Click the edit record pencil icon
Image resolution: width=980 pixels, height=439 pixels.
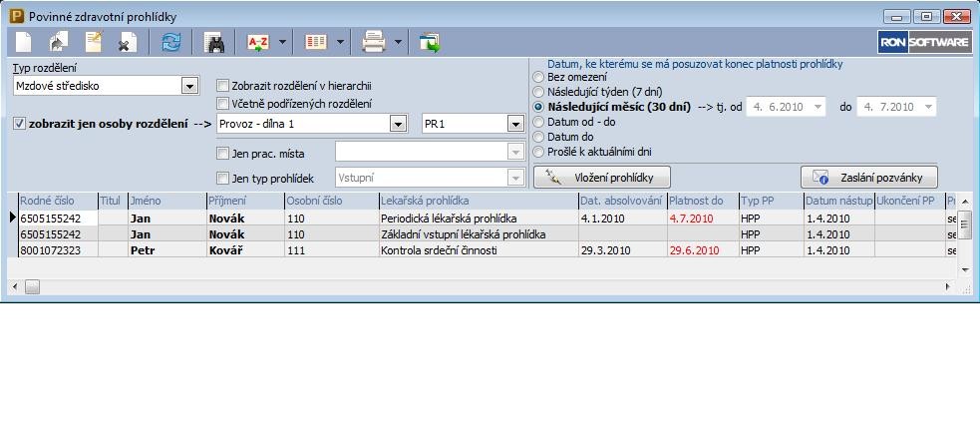coord(95,42)
